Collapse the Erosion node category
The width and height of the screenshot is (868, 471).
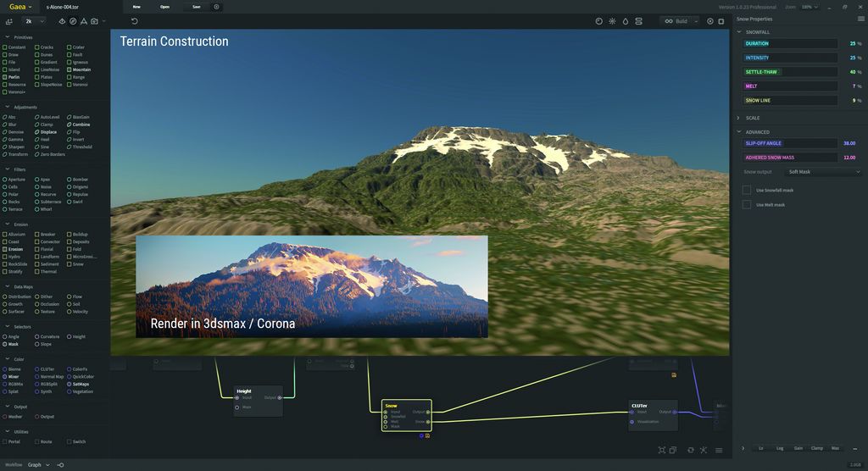coord(7,224)
